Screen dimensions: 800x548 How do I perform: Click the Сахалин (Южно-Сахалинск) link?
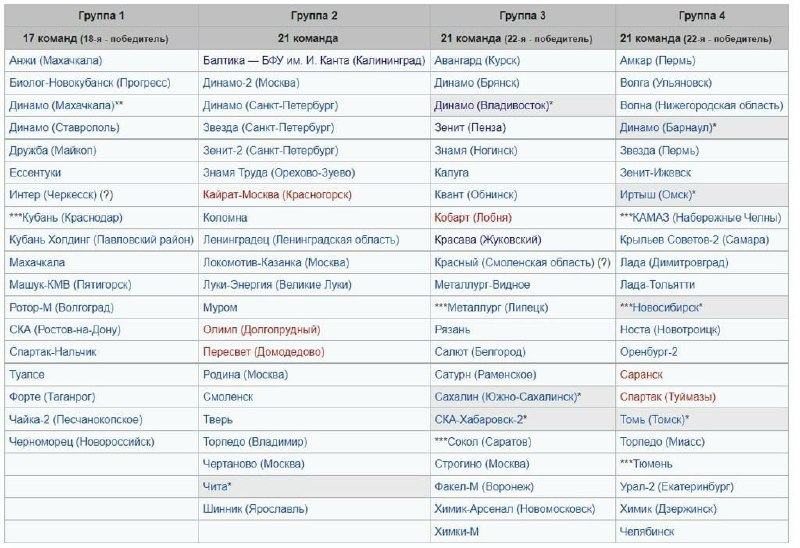point(506,397)
